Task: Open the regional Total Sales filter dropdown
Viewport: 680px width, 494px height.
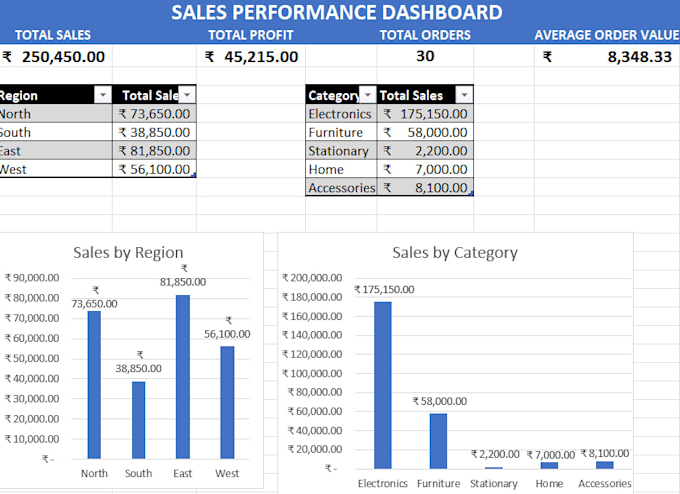Action: pyautogui.click(x=187, y=95)
